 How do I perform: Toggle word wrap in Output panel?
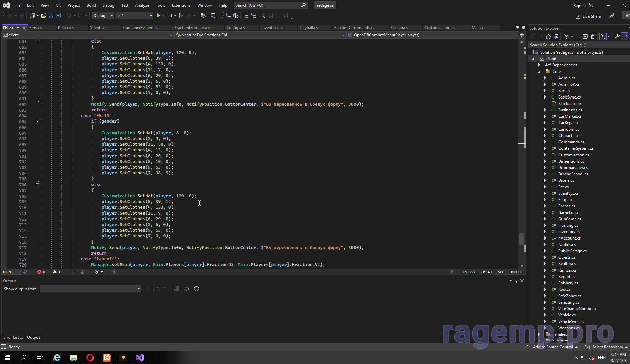(x=186, y=289)
